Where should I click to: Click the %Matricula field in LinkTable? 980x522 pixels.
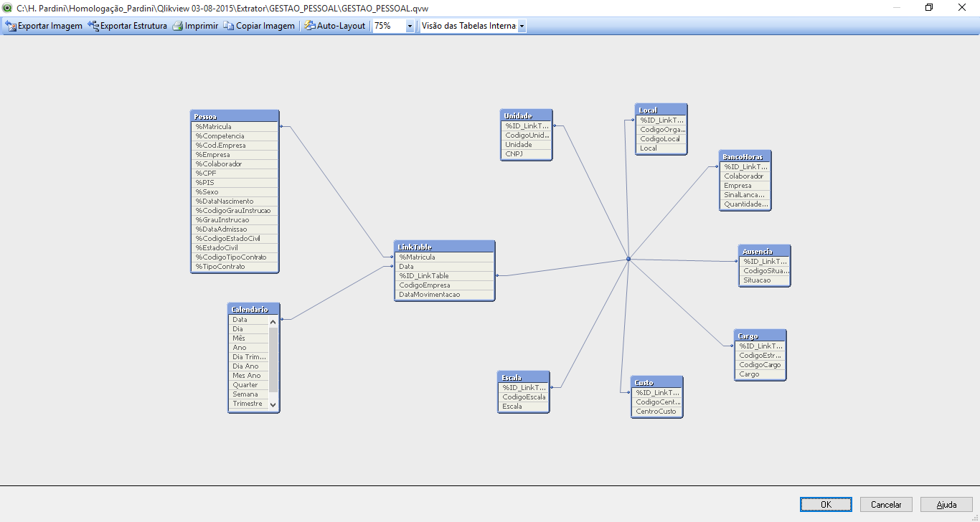[x=445, y=257]
